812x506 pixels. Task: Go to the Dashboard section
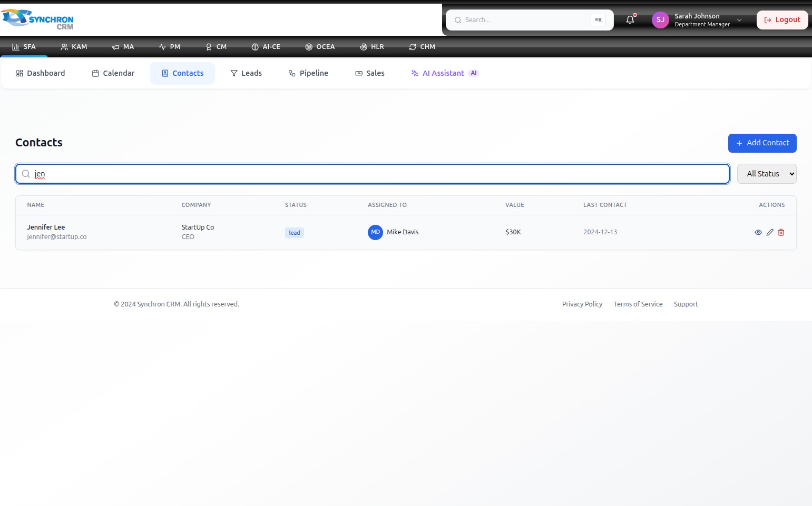pyautogui.click(x=41, y=73)
